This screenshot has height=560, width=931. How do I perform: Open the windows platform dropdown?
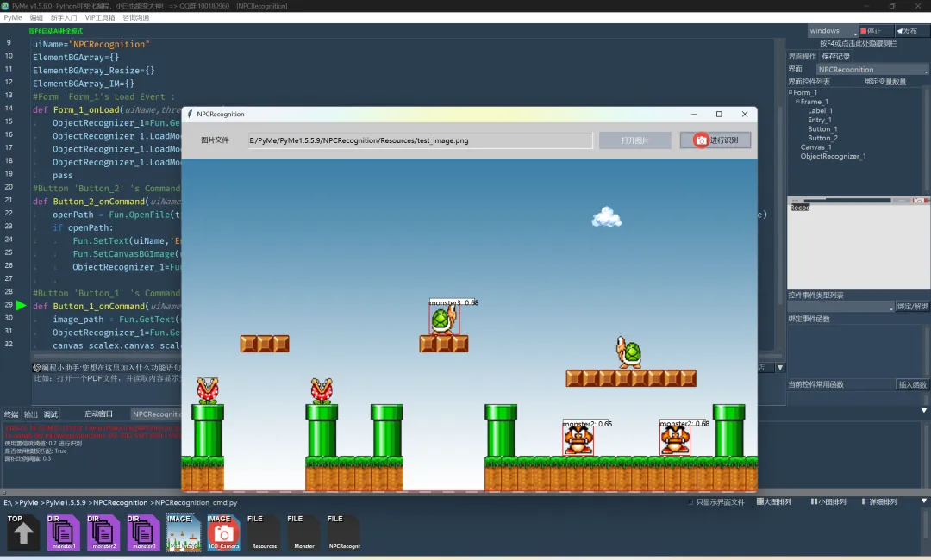tap(833, 31)
